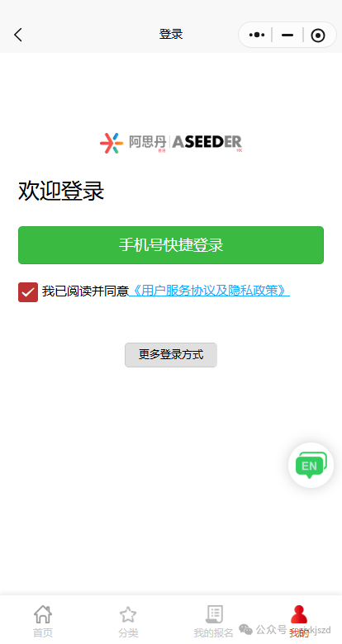Tap the document icon for 我的报名
This screenshot has width=342, height=644.
click(x=214, y=614)
